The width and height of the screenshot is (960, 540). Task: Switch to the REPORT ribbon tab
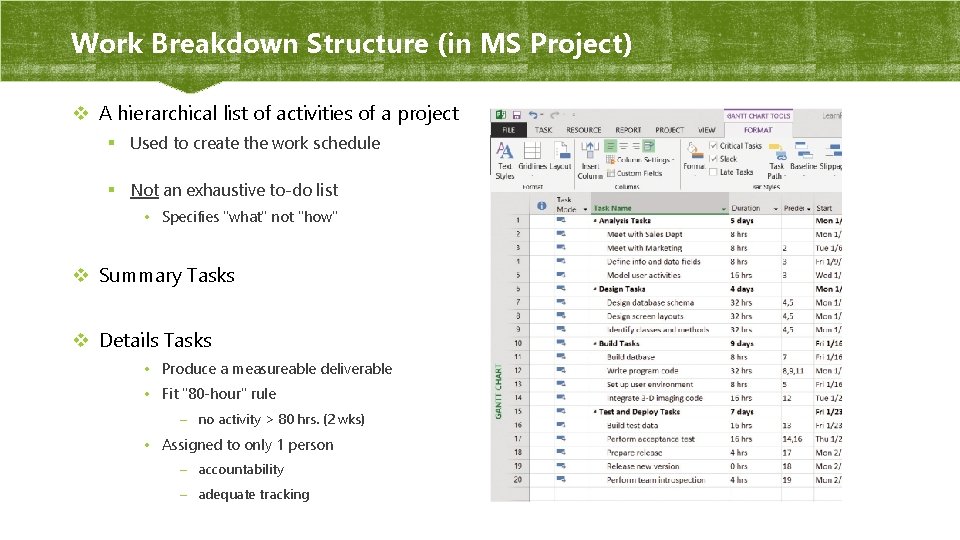(628, 130)
